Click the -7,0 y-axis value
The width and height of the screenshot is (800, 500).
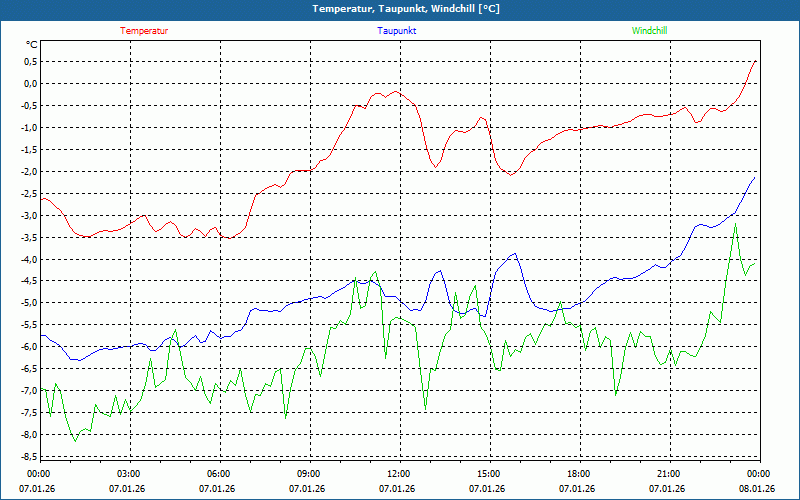pos(30,391)
